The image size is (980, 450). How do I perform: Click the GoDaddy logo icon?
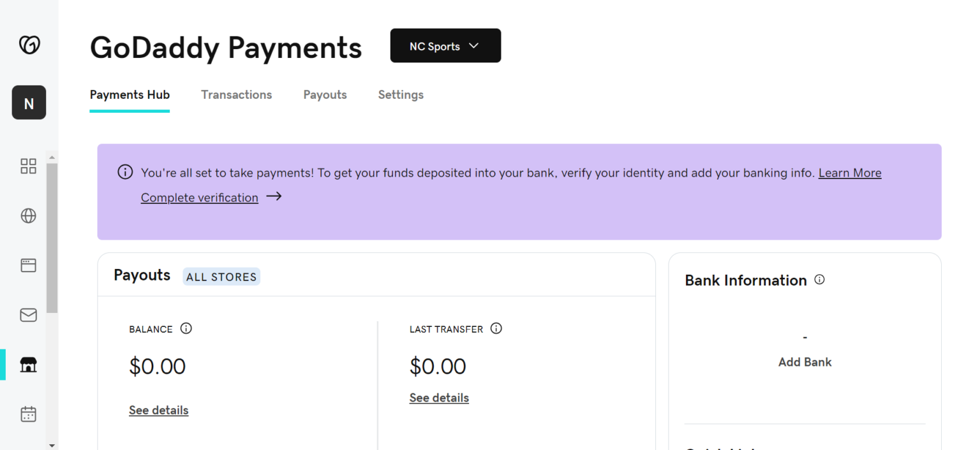click(x=29, y=45)
